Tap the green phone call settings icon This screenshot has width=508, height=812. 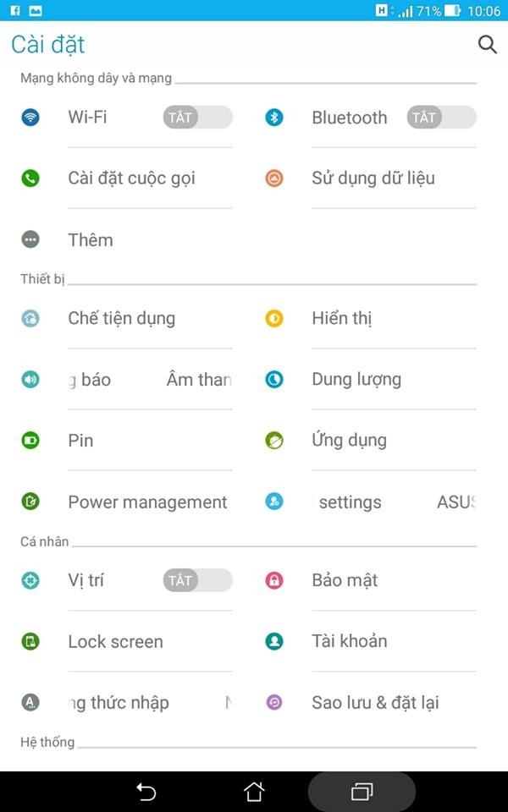(30, 178)
